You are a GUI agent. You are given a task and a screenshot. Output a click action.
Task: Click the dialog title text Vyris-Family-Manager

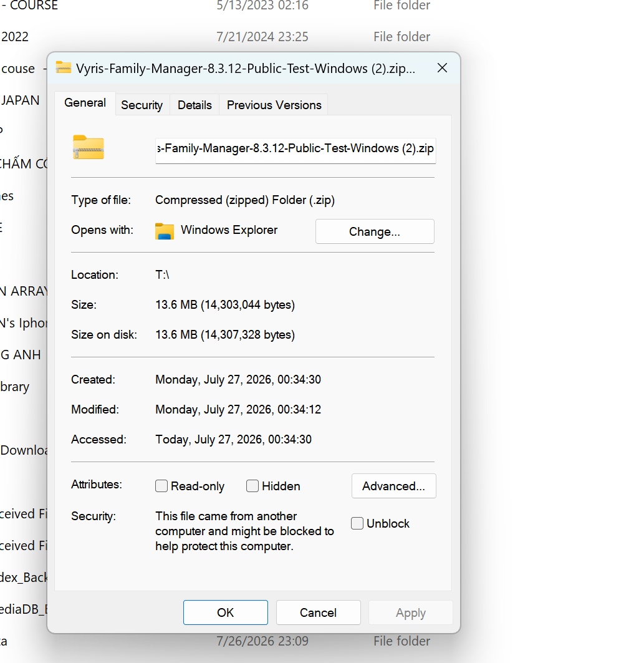tap(246, 69)
